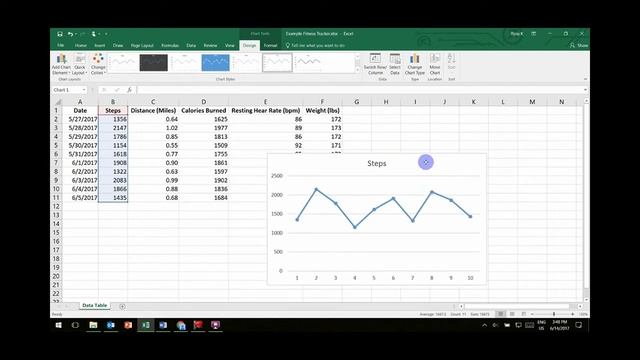Apply the dark background chart style thumbnail
The image size is (640, 360).
click(153, 62)
